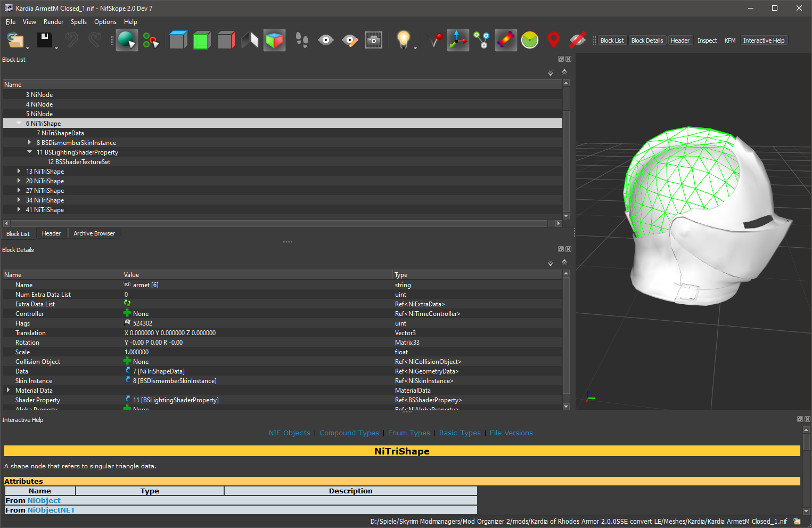812x528 pixels.
Task: Click the Redo arrow icon
Action: pyautogui.click(x=95, y=40)
